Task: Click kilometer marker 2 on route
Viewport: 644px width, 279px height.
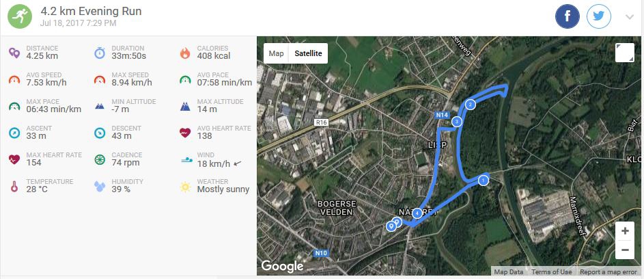Action: click(x=470, y=104)
